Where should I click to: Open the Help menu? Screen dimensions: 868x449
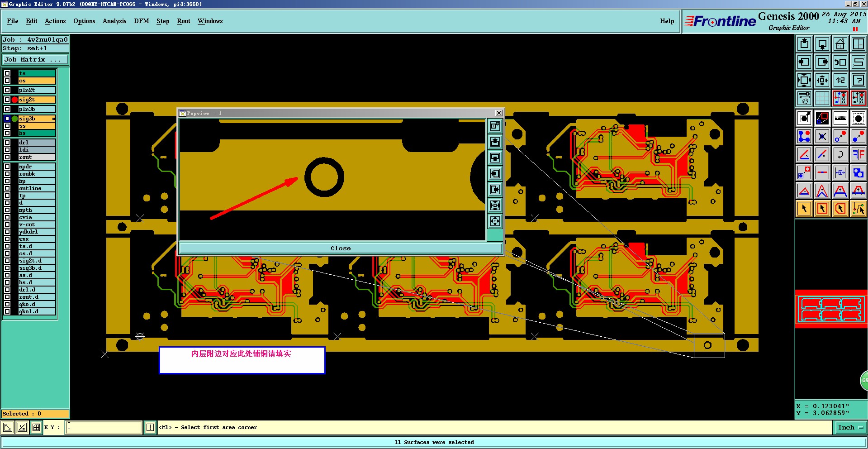[667, 21]
